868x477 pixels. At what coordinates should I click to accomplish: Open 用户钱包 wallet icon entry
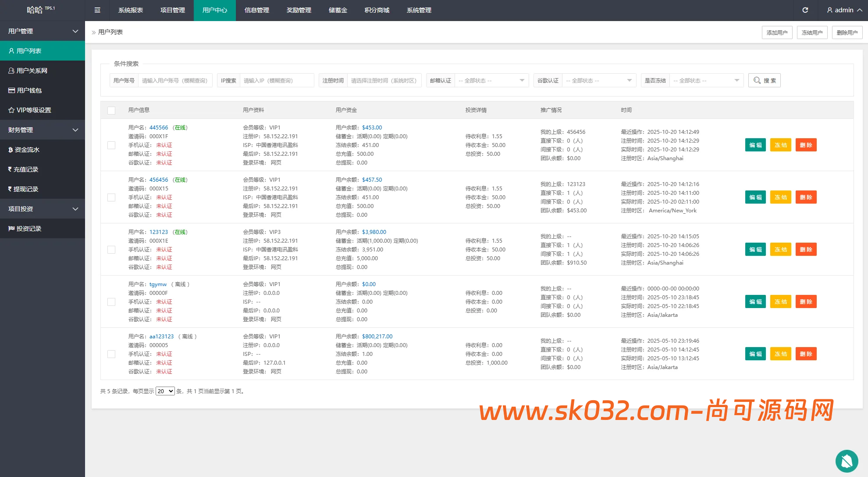(11, 90)
